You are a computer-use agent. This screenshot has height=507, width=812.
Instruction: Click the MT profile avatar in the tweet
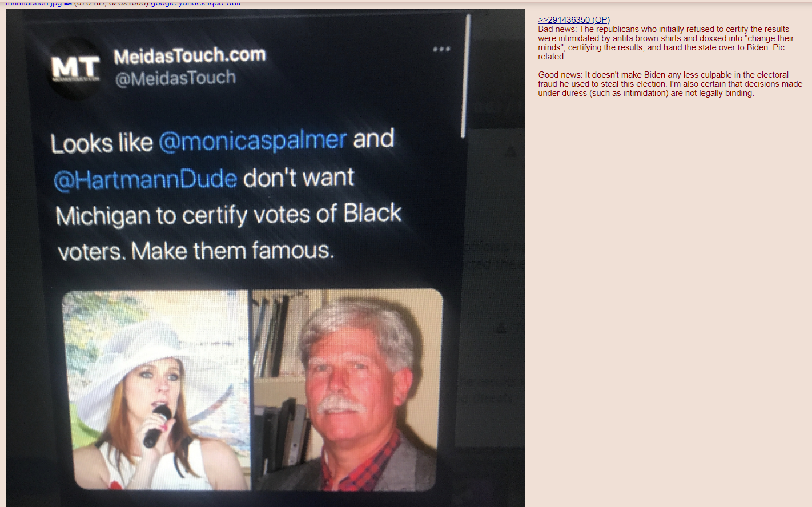75,68
